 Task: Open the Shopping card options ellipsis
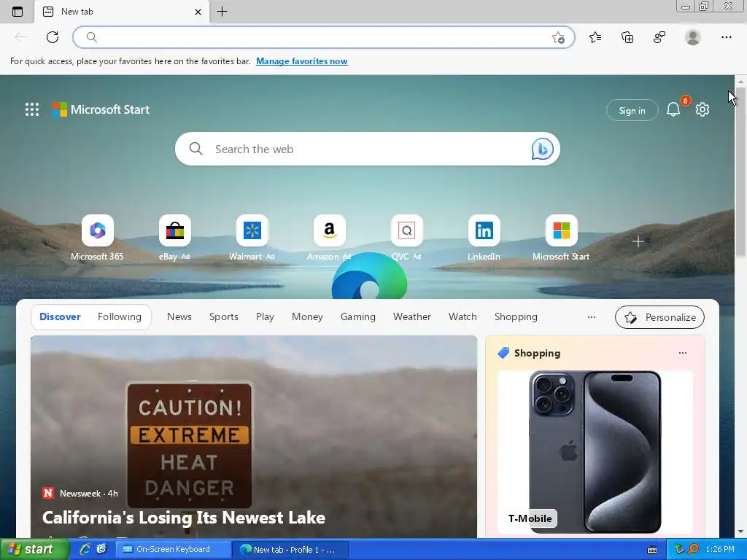tap(683, 353)
